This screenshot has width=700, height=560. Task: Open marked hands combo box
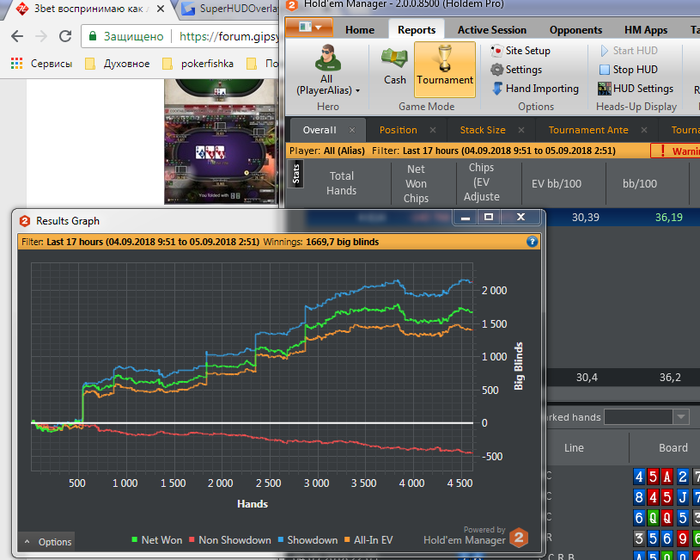coord(646,417)
